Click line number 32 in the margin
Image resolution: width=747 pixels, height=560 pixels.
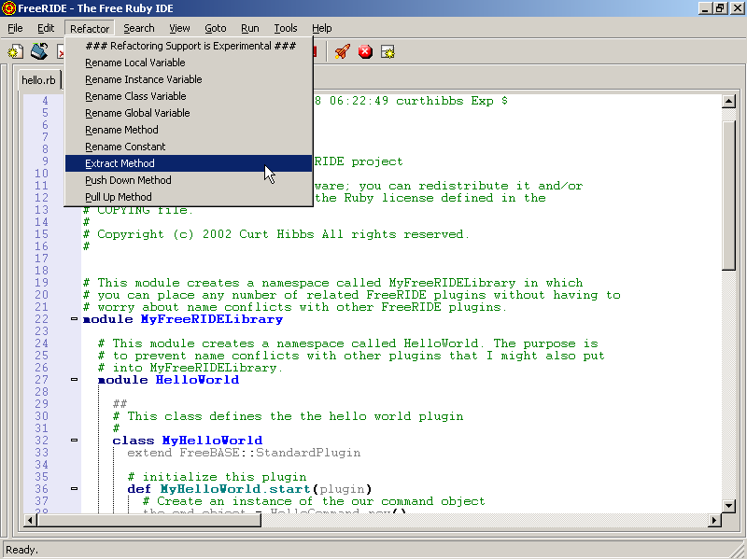[41, 441]
